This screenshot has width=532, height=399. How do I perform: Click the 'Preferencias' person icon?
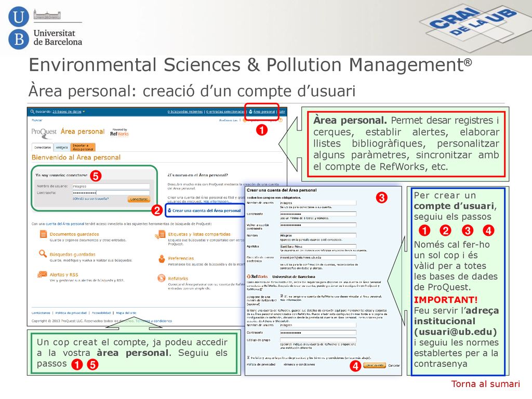coord(162,259)
